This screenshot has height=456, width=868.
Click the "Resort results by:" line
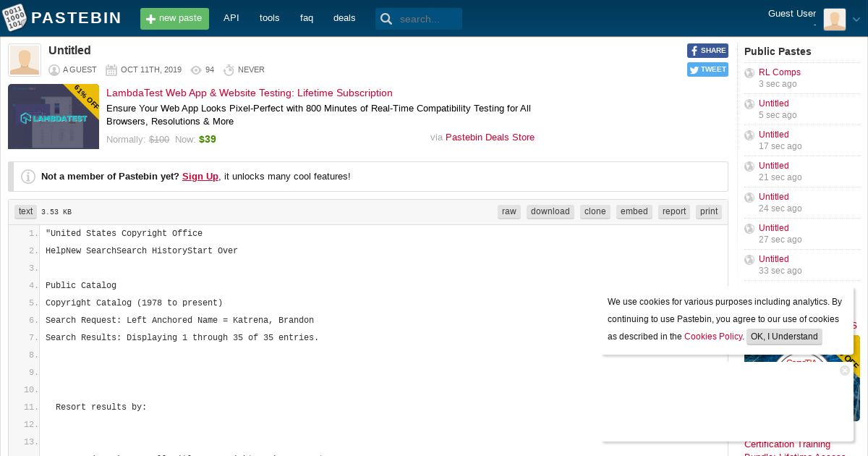101,408
